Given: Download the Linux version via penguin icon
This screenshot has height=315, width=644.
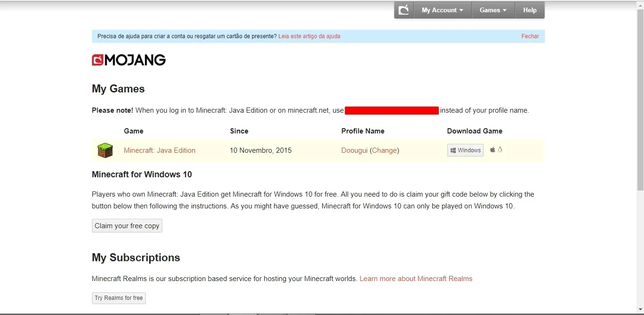Looking at the screenshot, I should [x=500, y=149].
